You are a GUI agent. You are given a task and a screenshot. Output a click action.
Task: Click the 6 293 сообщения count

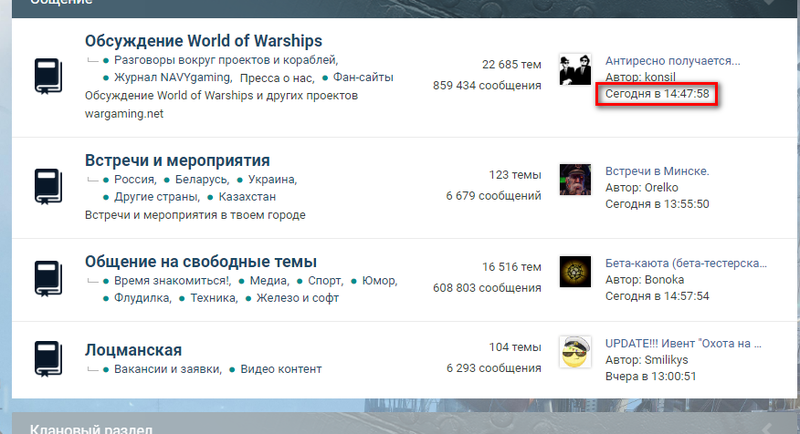point(494,368)
